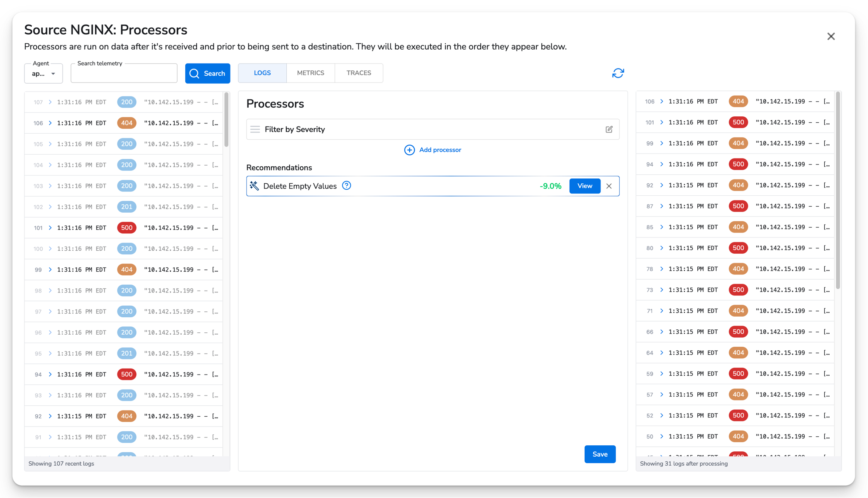Click the Search telemetry input field
Viewport: 868px width, 498px height.
[x=124, y=73]
